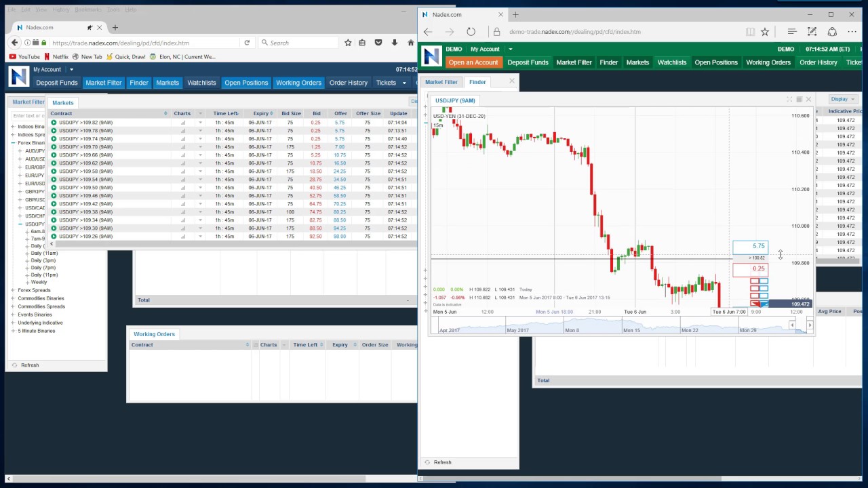
Task: Bookmark the page with the Firefox star icon
Action: (x=348, y=43)
